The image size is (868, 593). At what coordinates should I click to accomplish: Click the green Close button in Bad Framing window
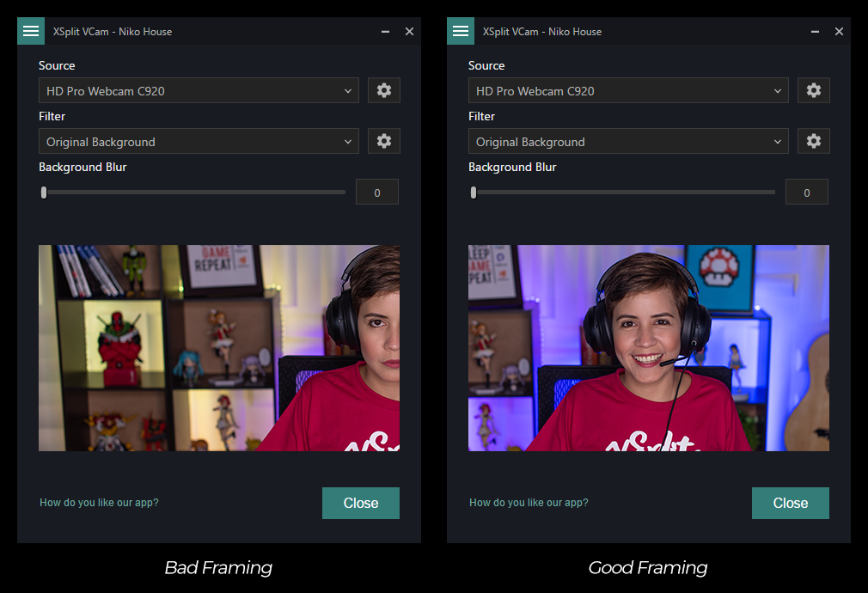pyautogui.click(x=361, y=503)
